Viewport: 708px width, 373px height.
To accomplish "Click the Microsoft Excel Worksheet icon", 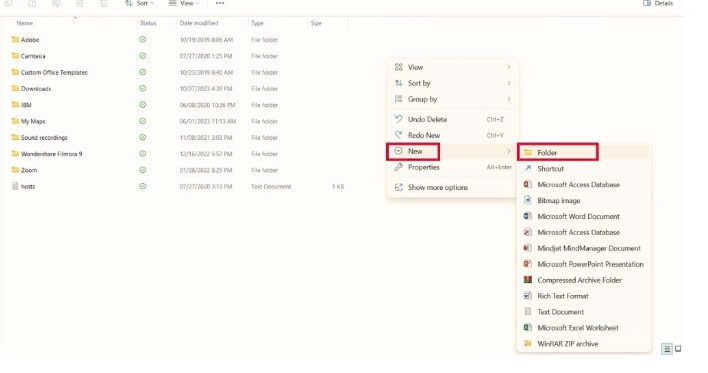I will coord(528,328).
